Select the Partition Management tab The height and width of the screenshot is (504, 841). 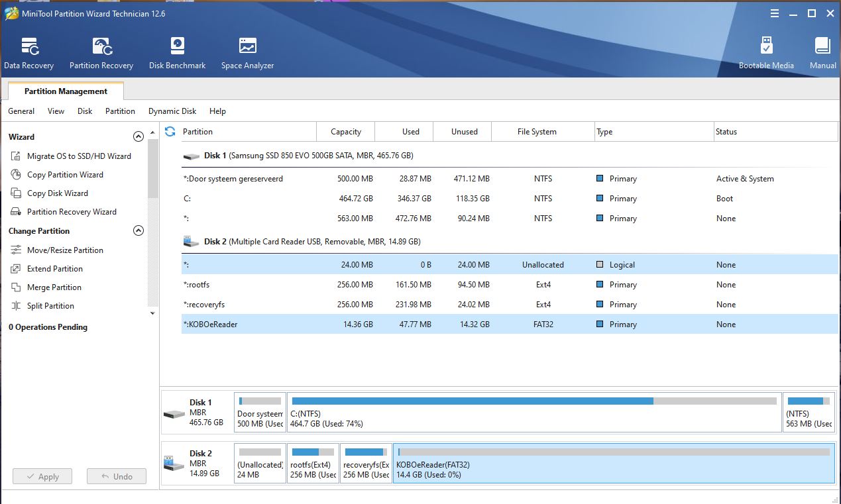pyautogui.click(x=66, y=91)
